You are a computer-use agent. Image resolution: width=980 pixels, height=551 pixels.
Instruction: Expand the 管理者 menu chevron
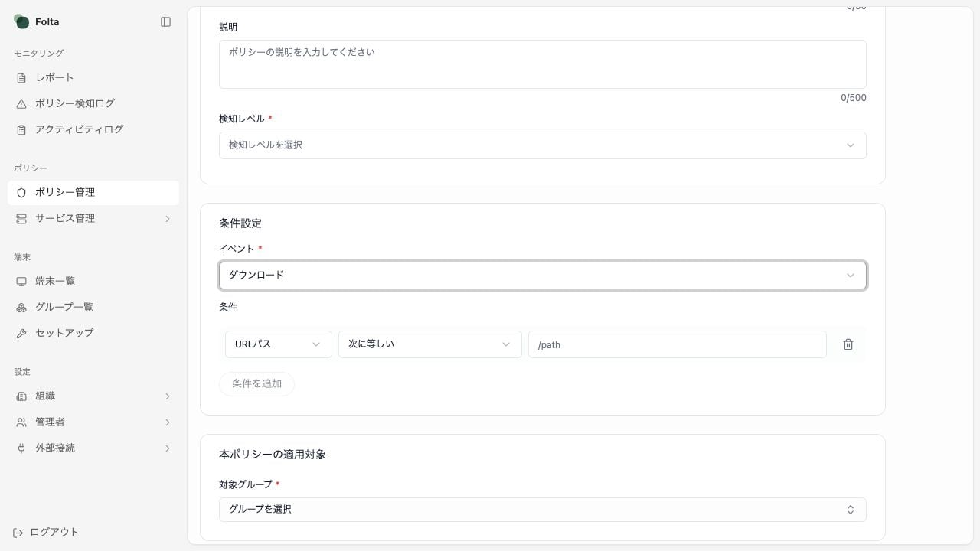(167, 422)
